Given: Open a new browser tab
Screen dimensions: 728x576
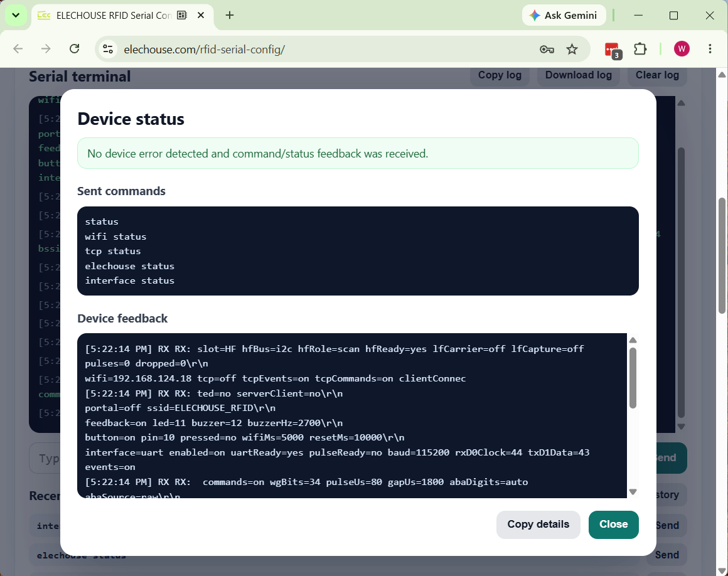Looking at the screenshot, I should pyautogui.click(x=229, y=15).
